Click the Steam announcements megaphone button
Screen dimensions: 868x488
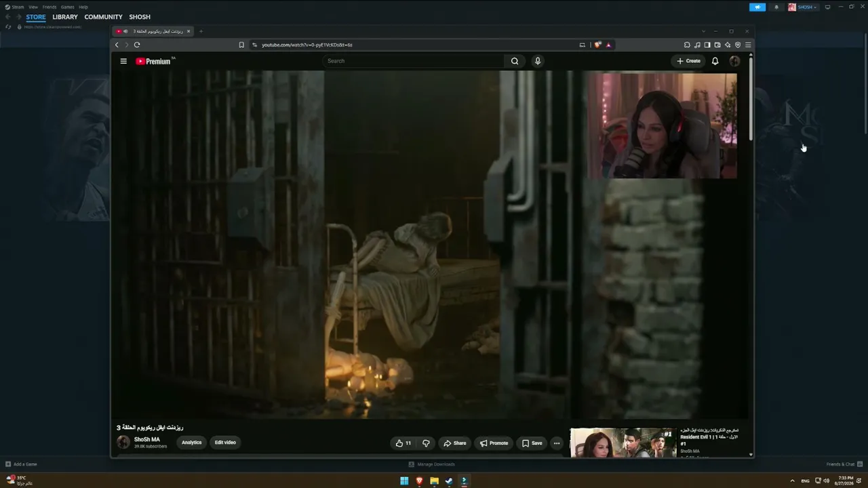[x=757, y=7]
